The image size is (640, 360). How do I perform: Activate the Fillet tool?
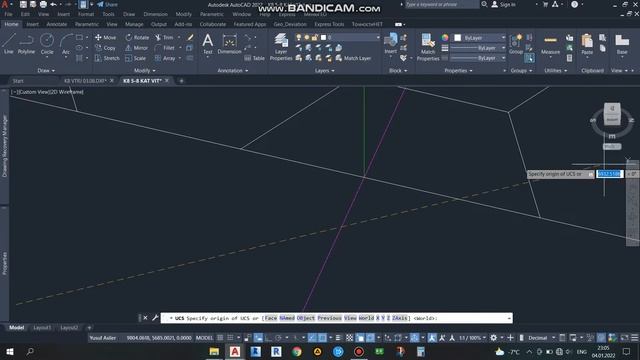click(x=165, y=48)
